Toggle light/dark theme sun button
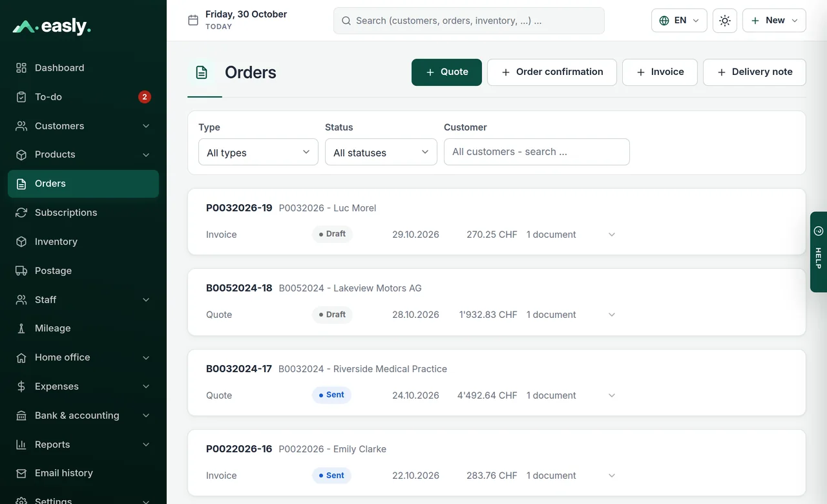The width and height of the screenshot is (827, 504). 725,21
